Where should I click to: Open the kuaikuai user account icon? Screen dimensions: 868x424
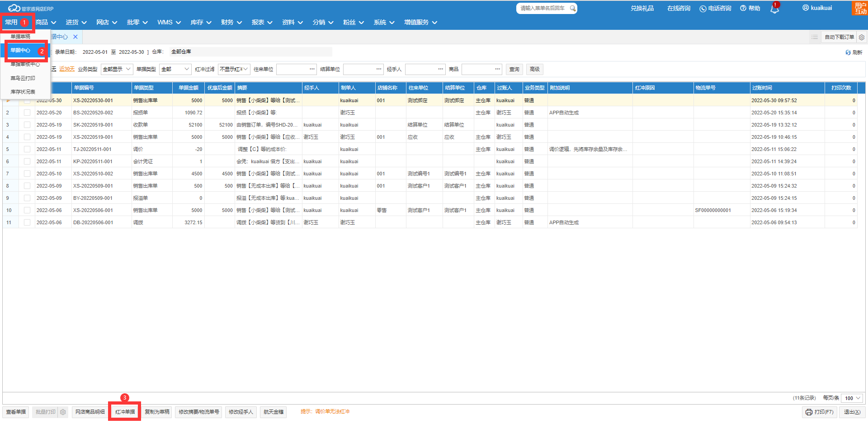(x=806, y=8)
